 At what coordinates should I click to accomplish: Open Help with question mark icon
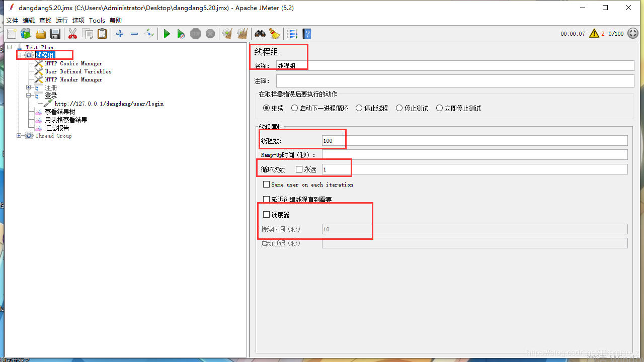(307, 34)
